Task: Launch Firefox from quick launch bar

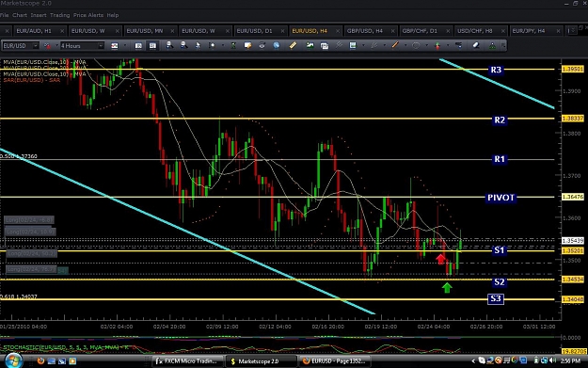Action: tap(40, 360)
